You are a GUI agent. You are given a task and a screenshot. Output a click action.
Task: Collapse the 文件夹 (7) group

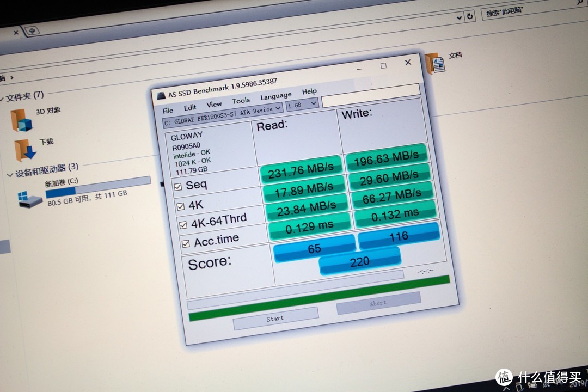(2, 99)
